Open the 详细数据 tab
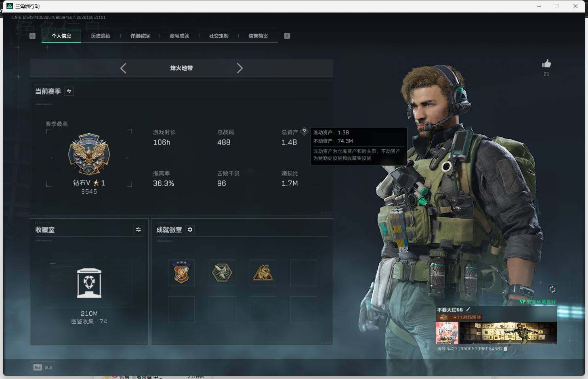Screen dimensions: 588x379 point(140,36)
